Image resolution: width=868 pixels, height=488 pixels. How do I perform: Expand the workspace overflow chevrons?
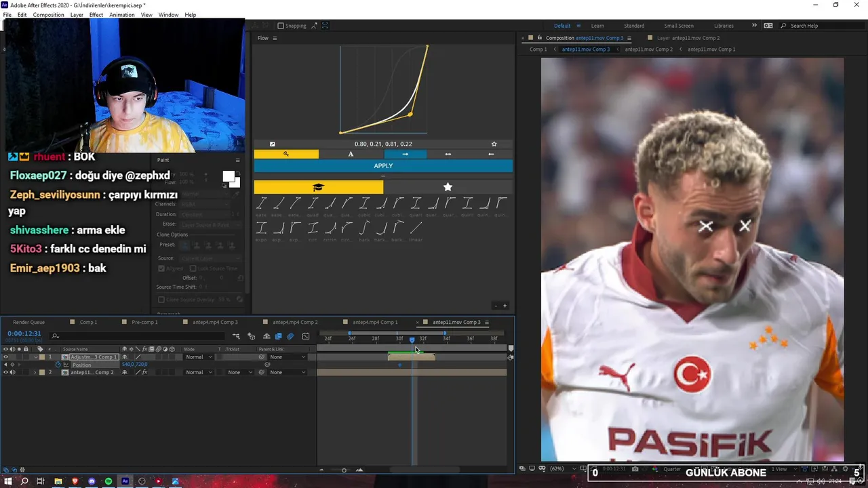754,26
